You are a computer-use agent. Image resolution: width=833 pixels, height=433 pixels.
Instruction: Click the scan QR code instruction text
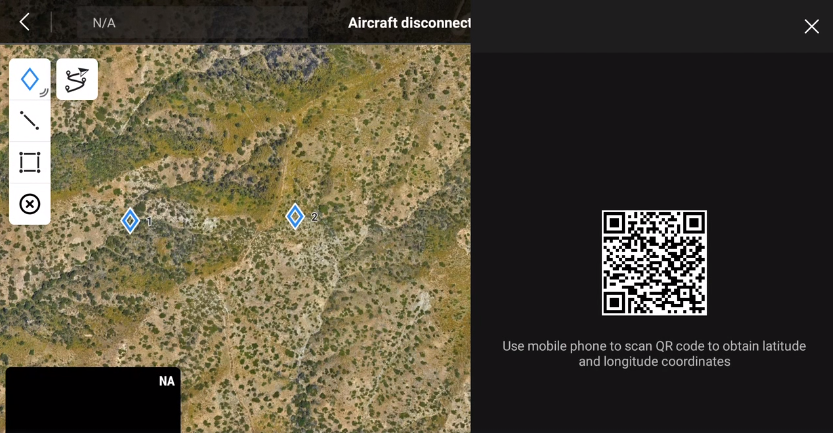pyautogui.click(x=654, y=354)
